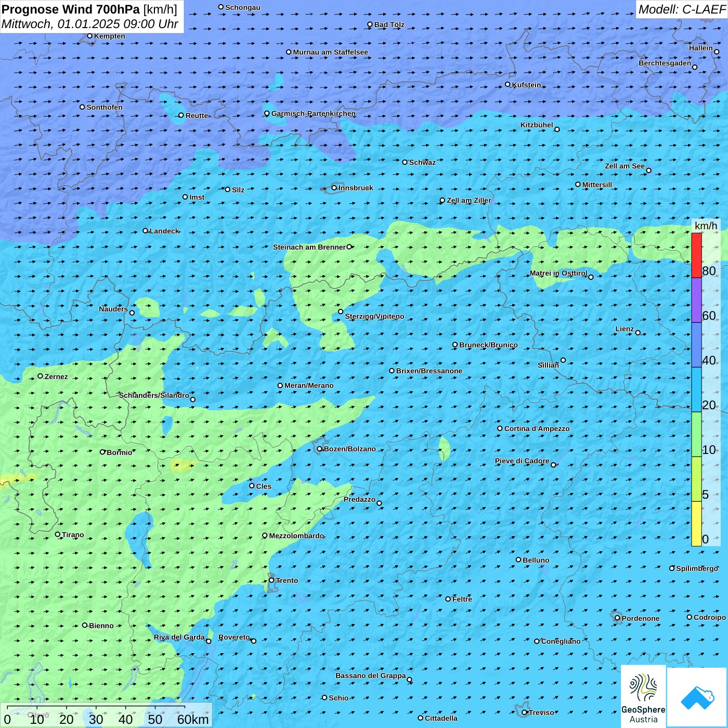
Task: Click the Feltre city marker
Action: pos(448,599)
